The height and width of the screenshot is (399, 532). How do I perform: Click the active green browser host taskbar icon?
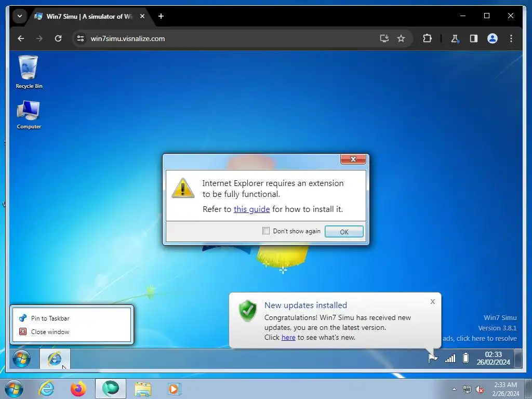coord(111,389)
